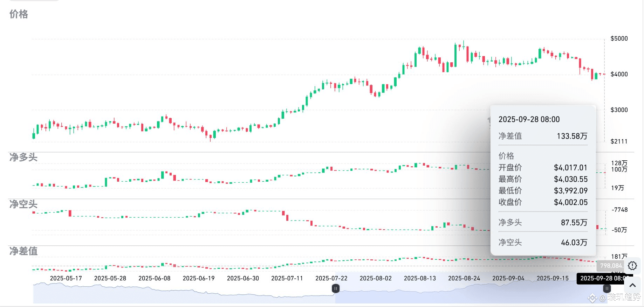The width and height of the screenshot is (644, 307).
Task: Click the $2111 minimum price axis label
Action: [x=619, y=141]
